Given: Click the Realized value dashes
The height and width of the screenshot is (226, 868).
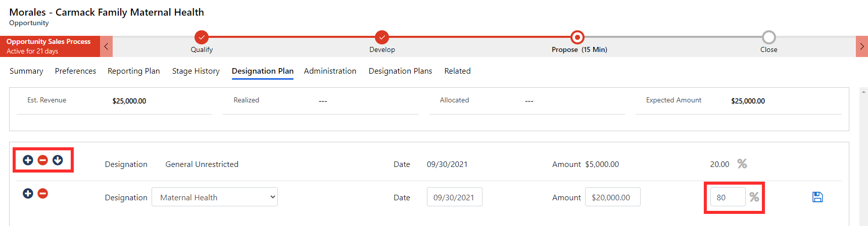Looking at the screenshot, I should (x=323, y=101).
